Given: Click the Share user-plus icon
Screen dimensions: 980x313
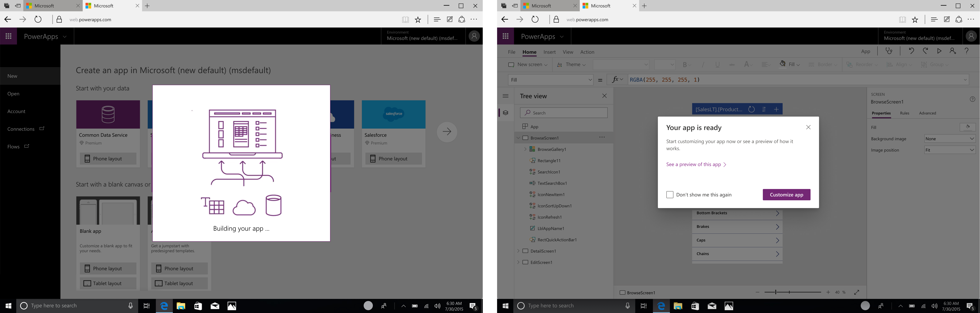Looking at the screenshot, I should pyautogui.click(x=953, y=51).
